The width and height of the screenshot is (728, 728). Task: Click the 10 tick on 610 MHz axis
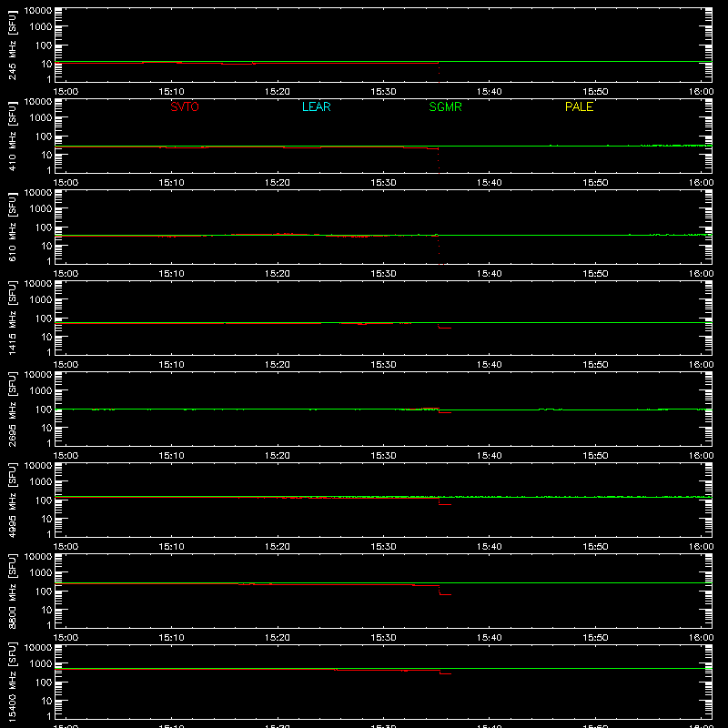click(46, 246)
